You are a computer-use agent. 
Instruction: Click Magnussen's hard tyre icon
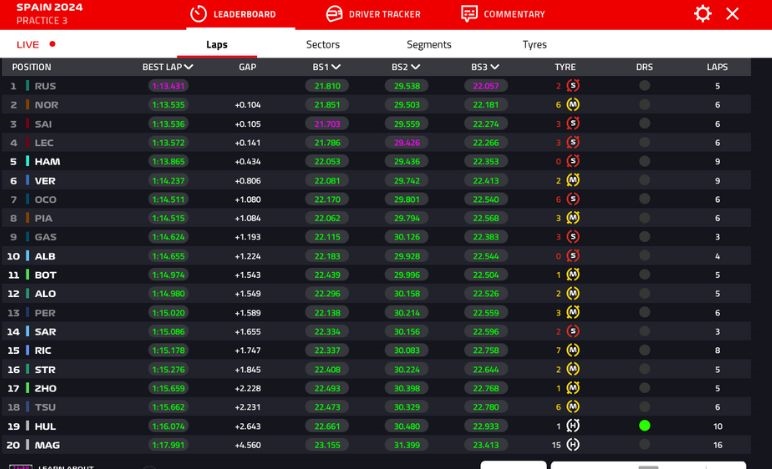[573, 446]
